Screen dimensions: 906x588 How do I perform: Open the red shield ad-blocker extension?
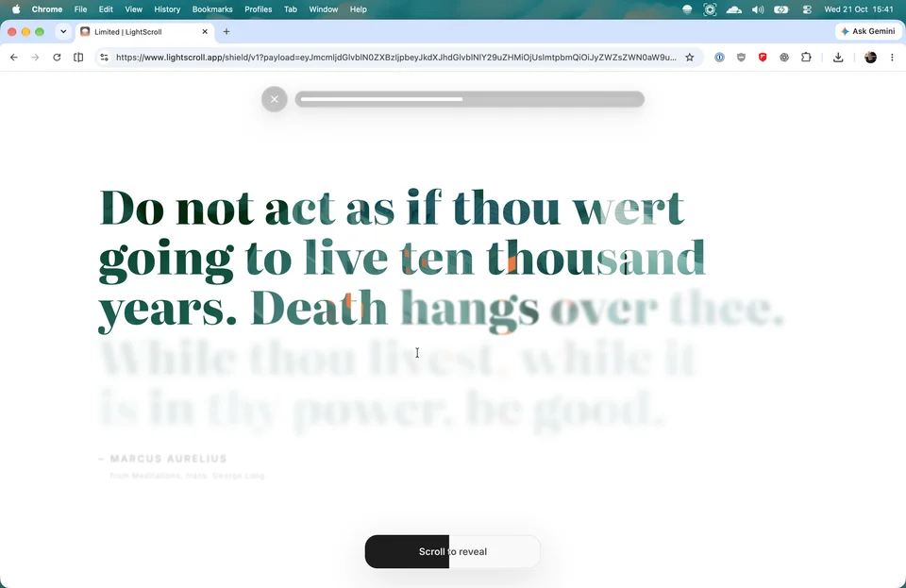763,58
